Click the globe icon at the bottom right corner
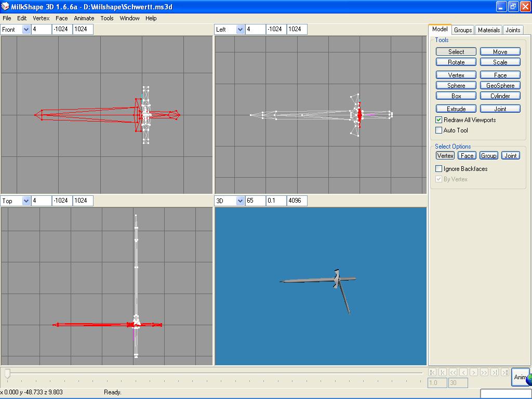The height and width of the screenshot is (399, 532). pyautogui.click(x=529, y=380)
